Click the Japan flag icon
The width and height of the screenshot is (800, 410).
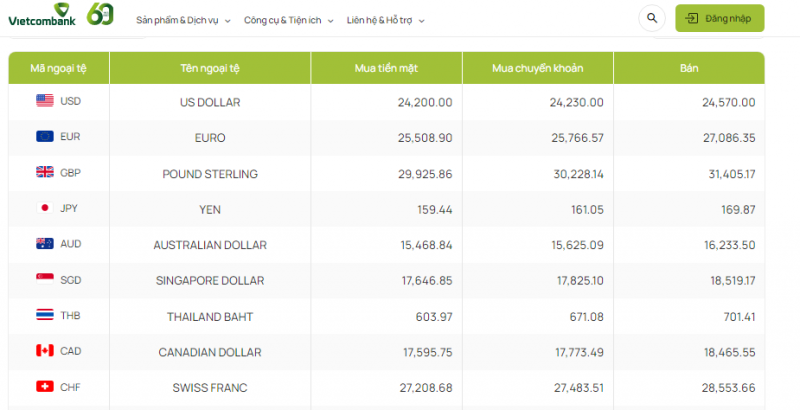45,208
